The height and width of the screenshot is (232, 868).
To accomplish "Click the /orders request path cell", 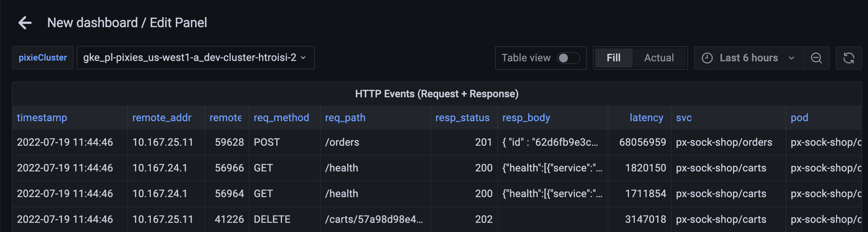I will tap(342, 142).
